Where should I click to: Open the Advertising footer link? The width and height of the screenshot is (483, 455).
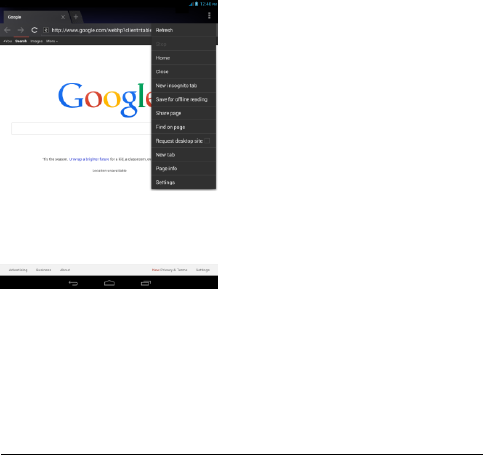18,270
